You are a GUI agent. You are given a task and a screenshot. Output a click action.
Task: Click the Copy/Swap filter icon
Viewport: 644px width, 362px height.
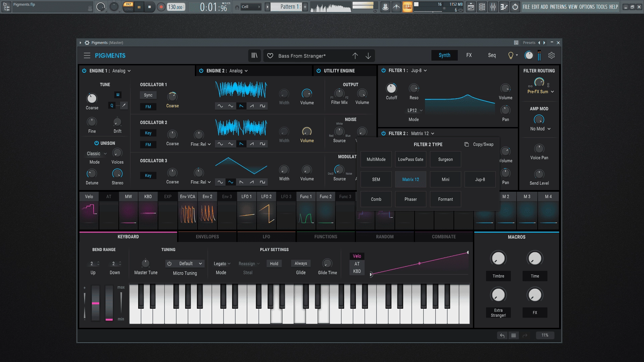click(x=466, y=144)
